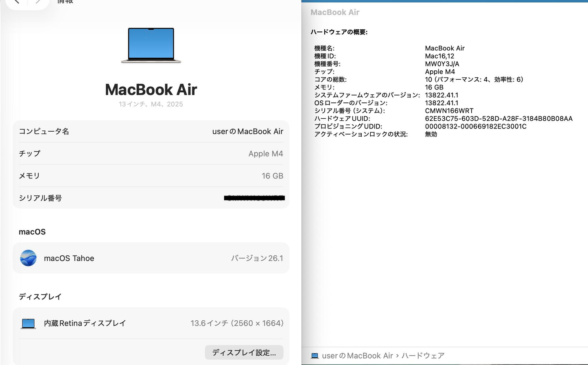This screenshot has height=365, width=588.
Task: Click the プロビジョニングUDID value
Action: [x=476, y=126]
